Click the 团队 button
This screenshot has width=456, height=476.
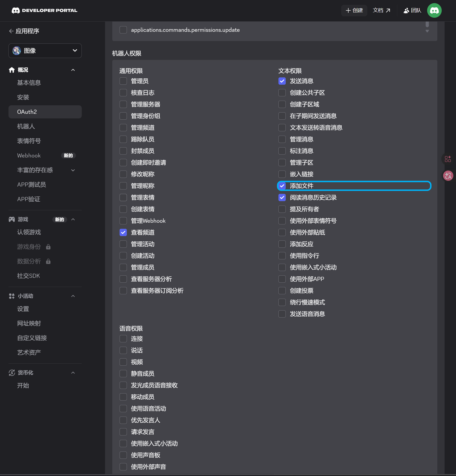tap(412, 10)
